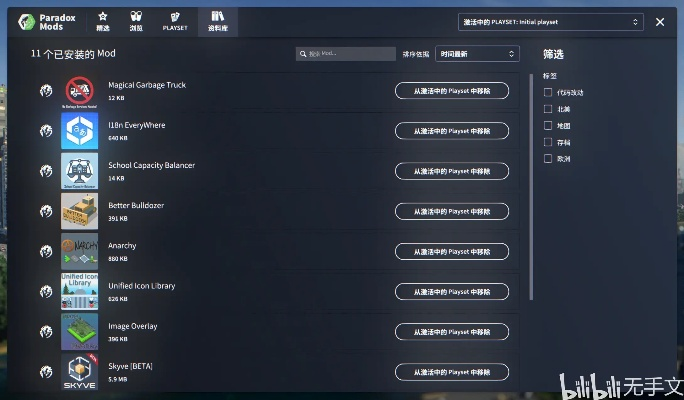Open the 浏览 browse tab
The width and height of the screenshot is (684, 400).
point(136,21)
